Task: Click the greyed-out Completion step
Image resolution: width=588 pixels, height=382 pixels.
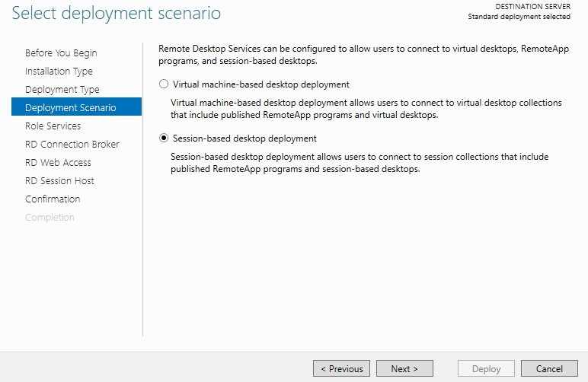Action: (50, 217)
